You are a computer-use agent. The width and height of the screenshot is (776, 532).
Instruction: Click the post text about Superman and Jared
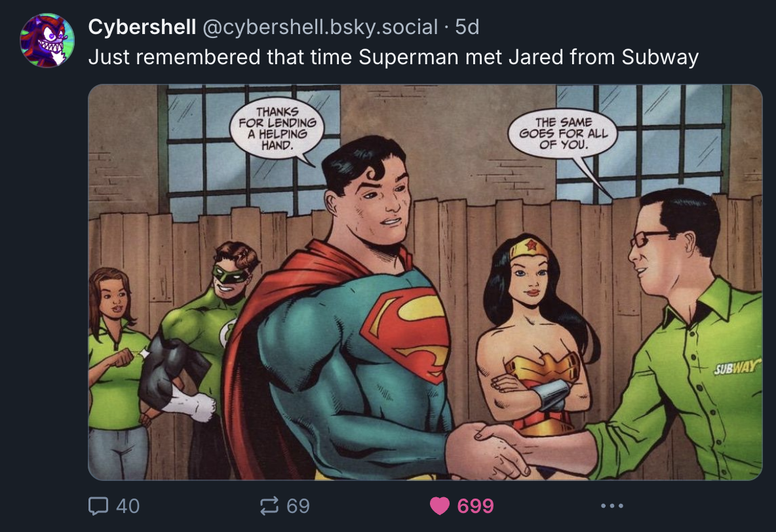393,57
